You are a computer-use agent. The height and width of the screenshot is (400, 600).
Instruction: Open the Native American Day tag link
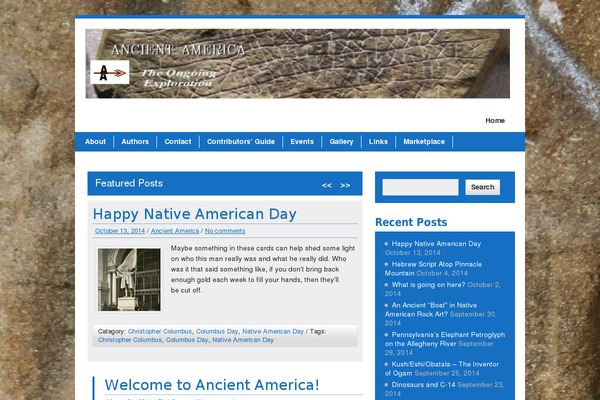click(243, 340)
